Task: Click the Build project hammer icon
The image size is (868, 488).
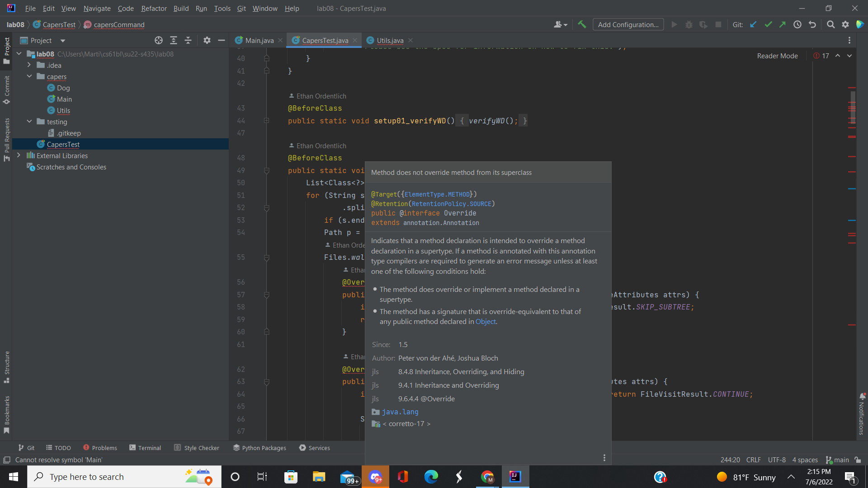Action: click(x=582, y=25)
